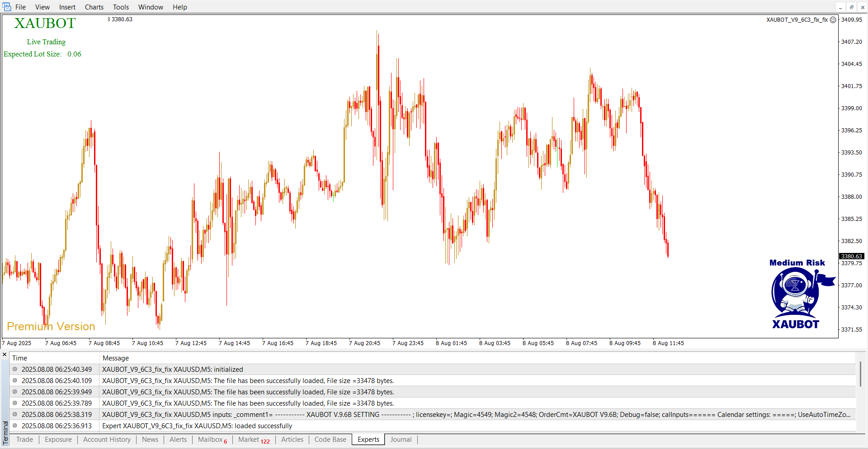868x449 pixels.
Task: Expand the Tools menu
Action: tap(121, 7)
